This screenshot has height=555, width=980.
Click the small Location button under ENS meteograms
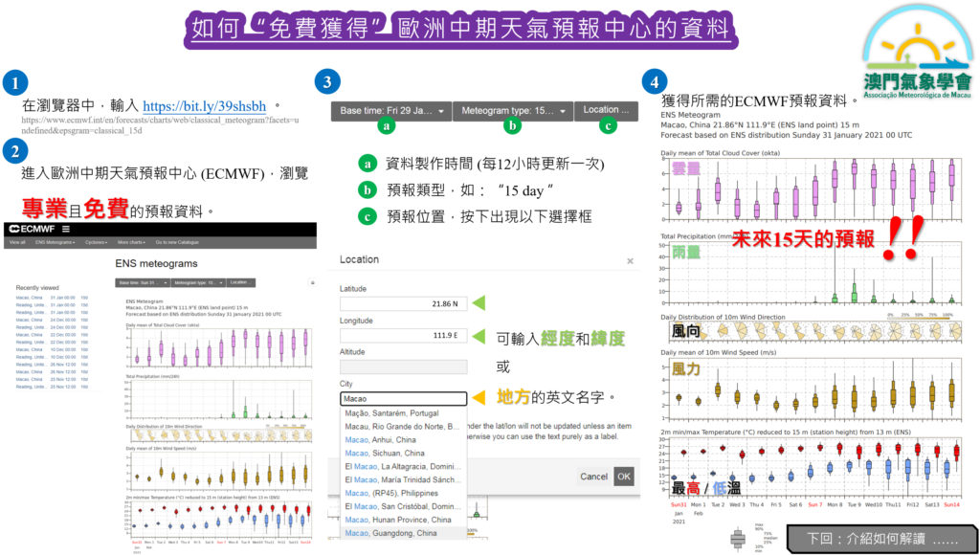coord(241,282)
